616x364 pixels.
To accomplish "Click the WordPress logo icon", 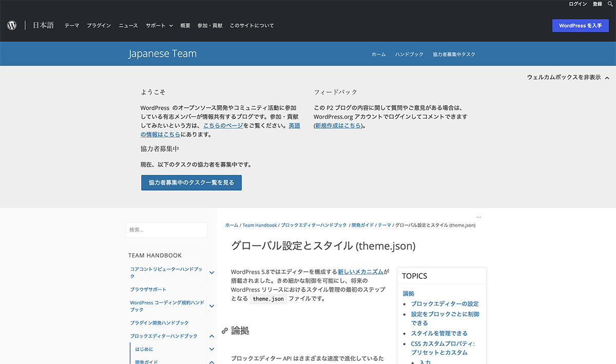I will [x=12, y=25].
